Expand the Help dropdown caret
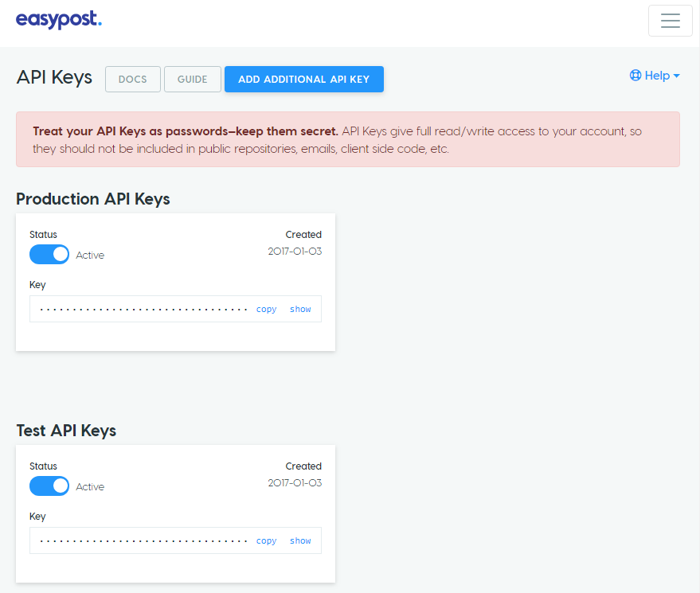This screenshot has width=700, height=593. click(677, 76)
